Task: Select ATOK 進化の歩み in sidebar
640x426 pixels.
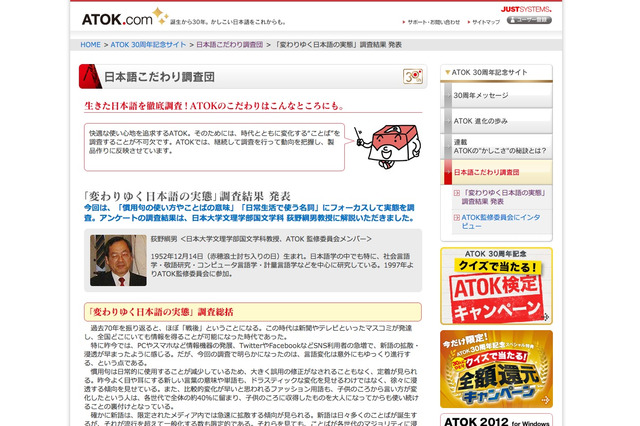Action: (496, 121)
